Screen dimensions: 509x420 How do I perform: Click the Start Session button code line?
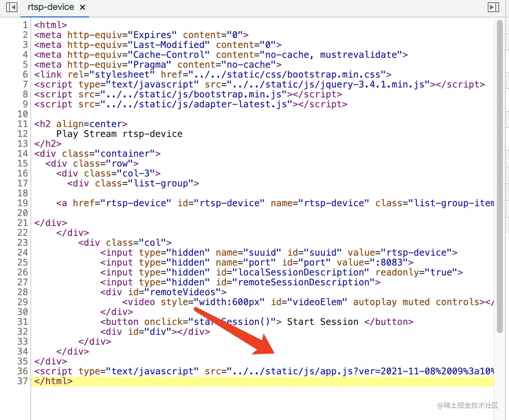point(257,322)
